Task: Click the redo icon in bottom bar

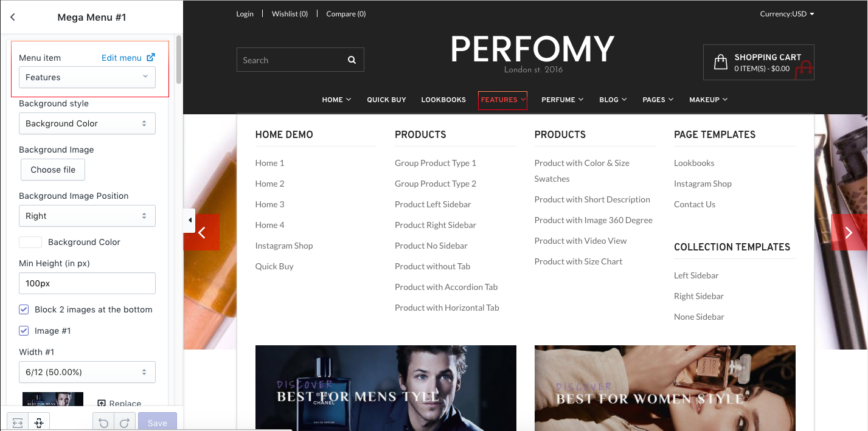Action: click(x=124, y=422)
